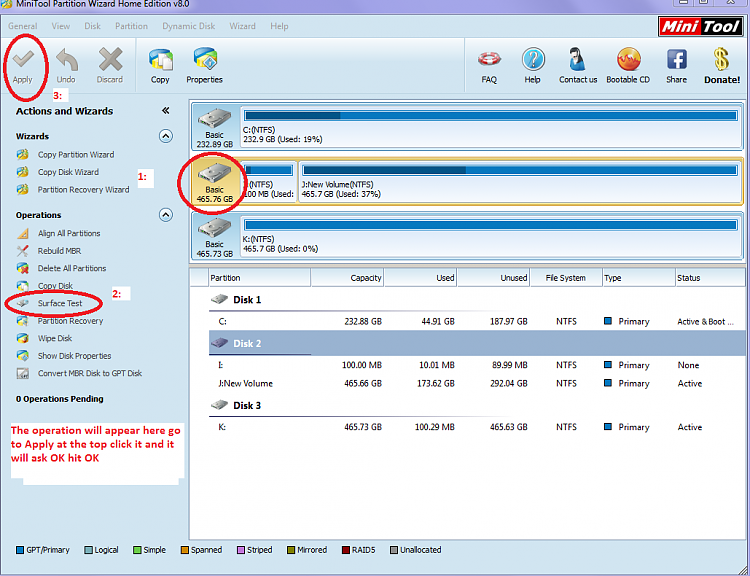750x576 pixels.
Task: Open the General menu
Action: click(x=22, y=26)
